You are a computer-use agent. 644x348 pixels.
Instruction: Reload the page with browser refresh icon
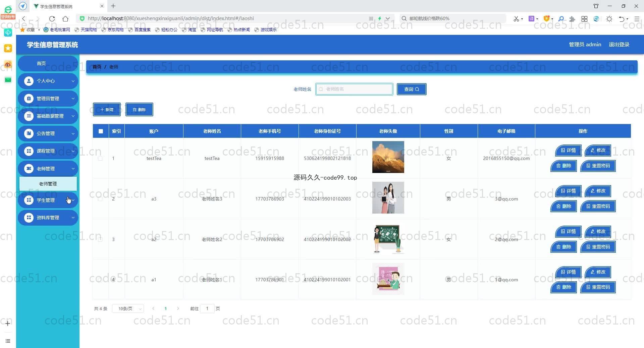[52, 19]
